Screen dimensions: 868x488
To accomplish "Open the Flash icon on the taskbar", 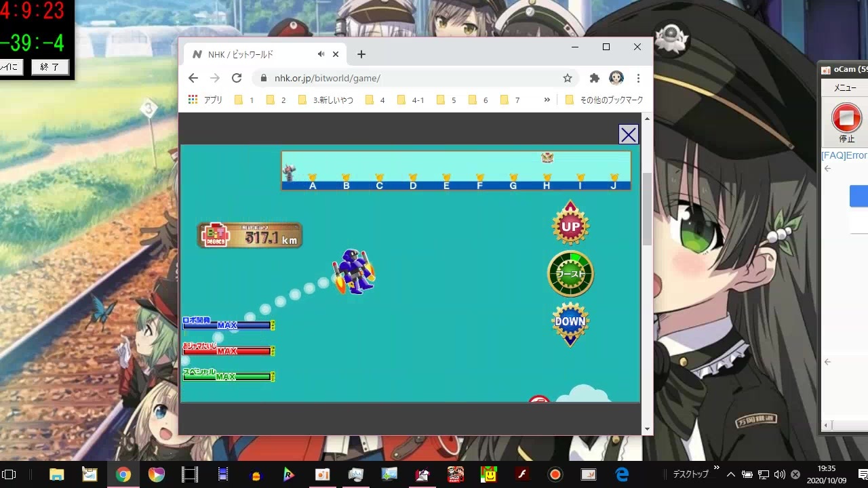I will pyautogui.click(x=522, y=474).
